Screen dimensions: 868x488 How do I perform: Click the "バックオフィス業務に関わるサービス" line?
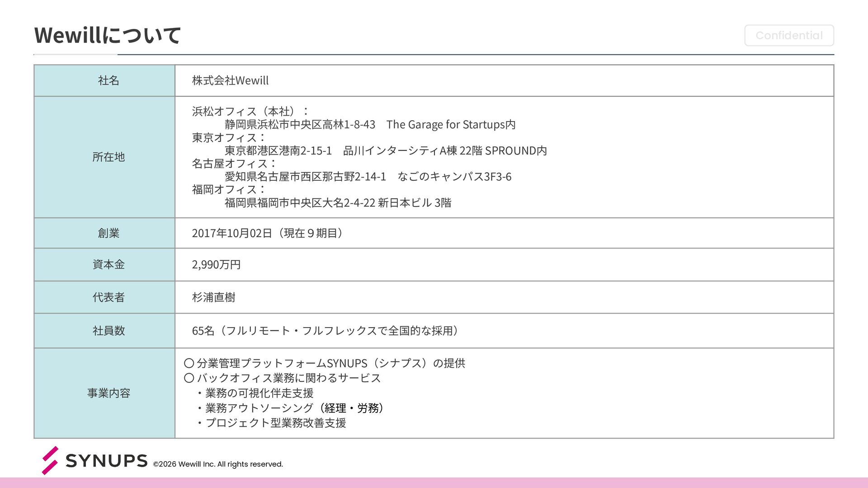coord(282,378)
